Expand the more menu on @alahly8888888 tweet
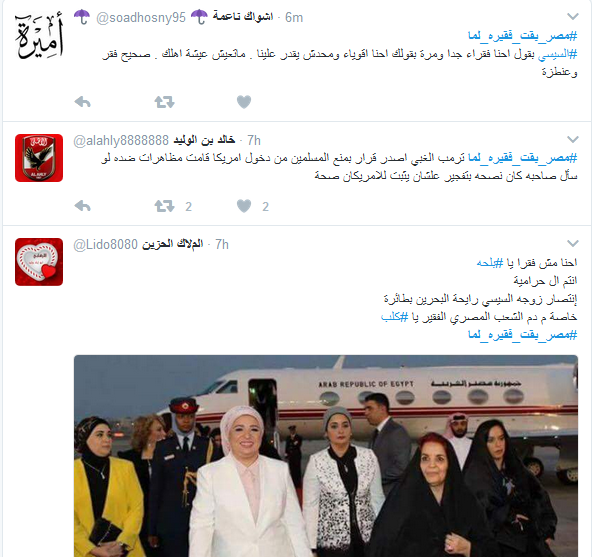592x557 pixels. tap(573, 139)
